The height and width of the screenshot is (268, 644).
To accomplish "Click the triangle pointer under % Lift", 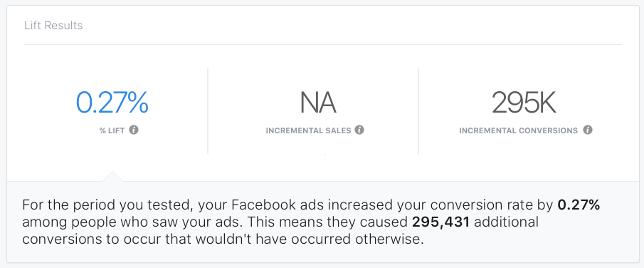I will tap(112, 176).
